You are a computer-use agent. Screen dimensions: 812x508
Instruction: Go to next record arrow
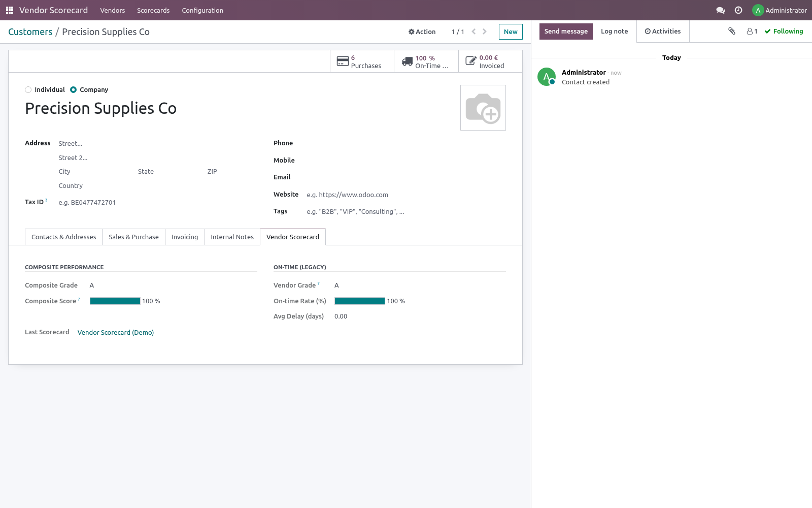(485, 31)
